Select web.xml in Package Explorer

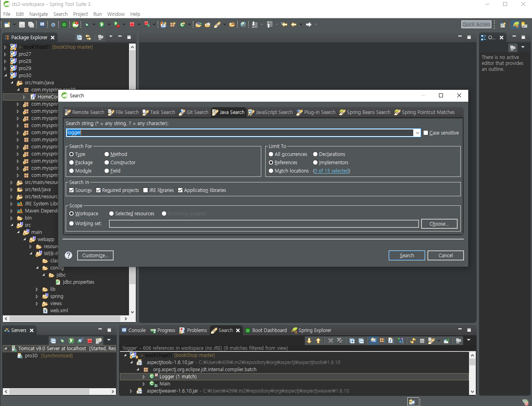pyautogui.click(x=55, y=311)
